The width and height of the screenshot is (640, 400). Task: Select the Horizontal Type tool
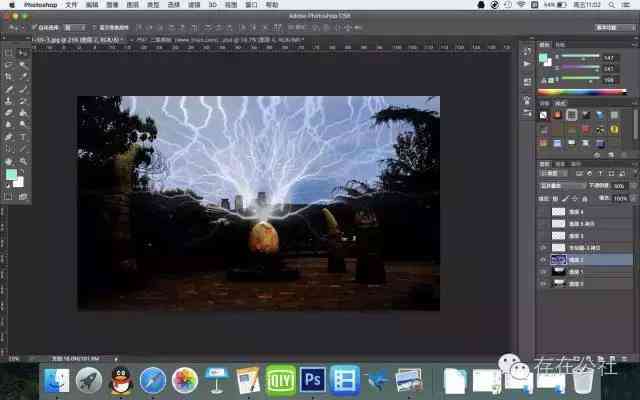[23, 137]
